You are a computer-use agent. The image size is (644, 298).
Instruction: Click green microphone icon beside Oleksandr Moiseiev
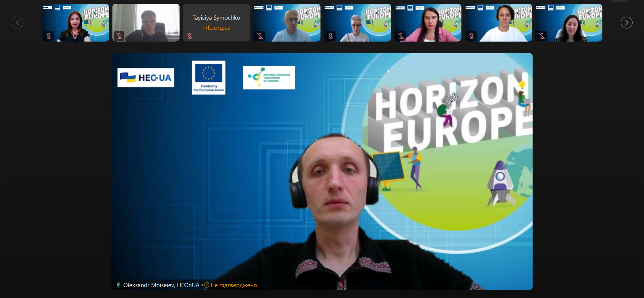point(118,285)
